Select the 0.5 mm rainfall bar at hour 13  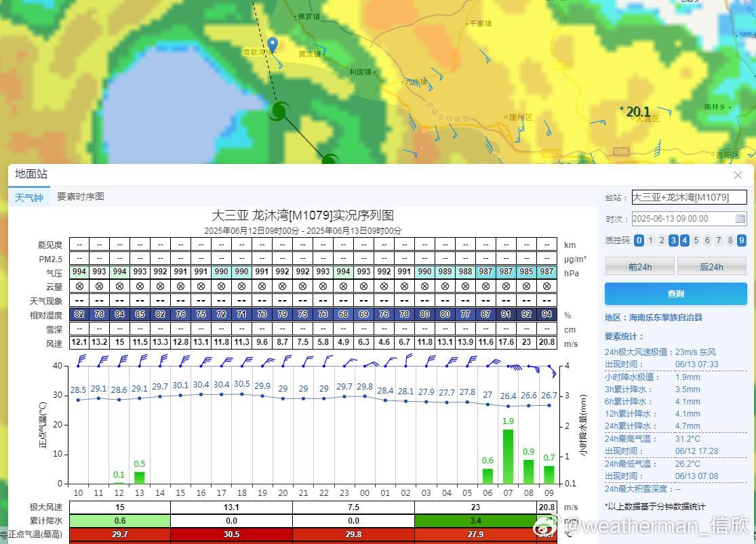click(140, 478)
